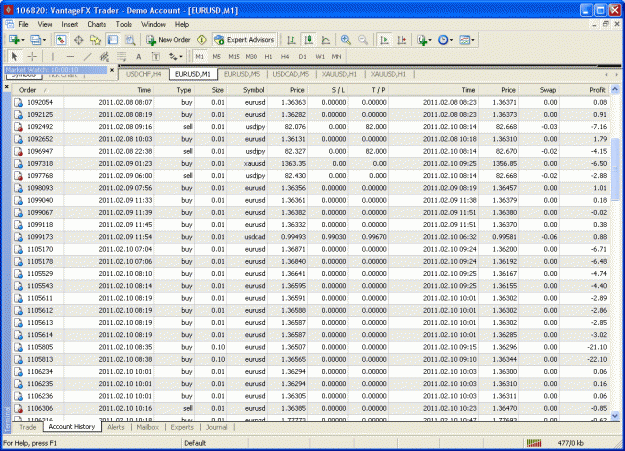
Task: Toggle the Terminal window toolbar icon
Action: pos(113,40)
